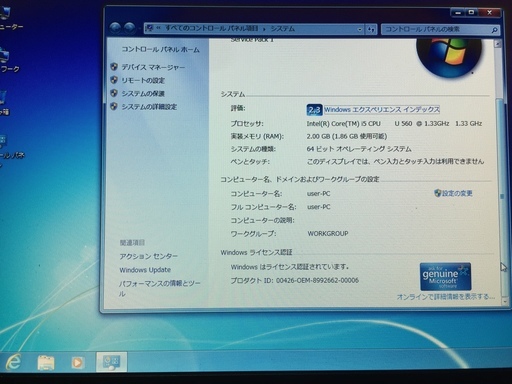This screenshot has width=512, height=384.
Task: Click the scrollbar up arrow
Action: (x=498, y=44)
